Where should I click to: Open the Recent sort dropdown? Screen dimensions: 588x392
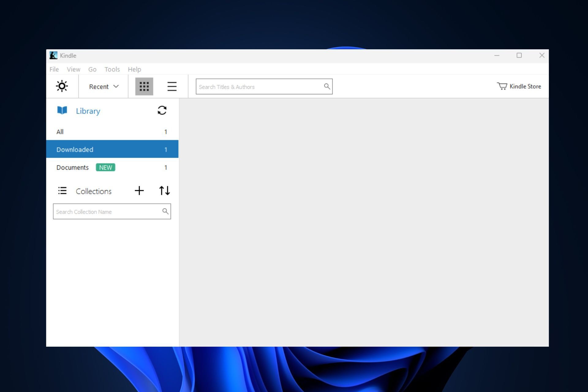coord(104,87)
